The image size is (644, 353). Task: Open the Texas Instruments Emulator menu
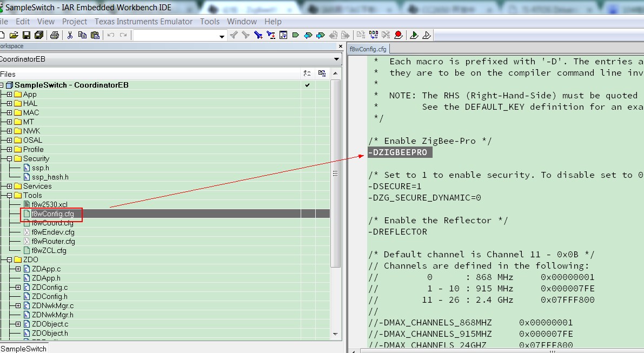pos(143,21)
